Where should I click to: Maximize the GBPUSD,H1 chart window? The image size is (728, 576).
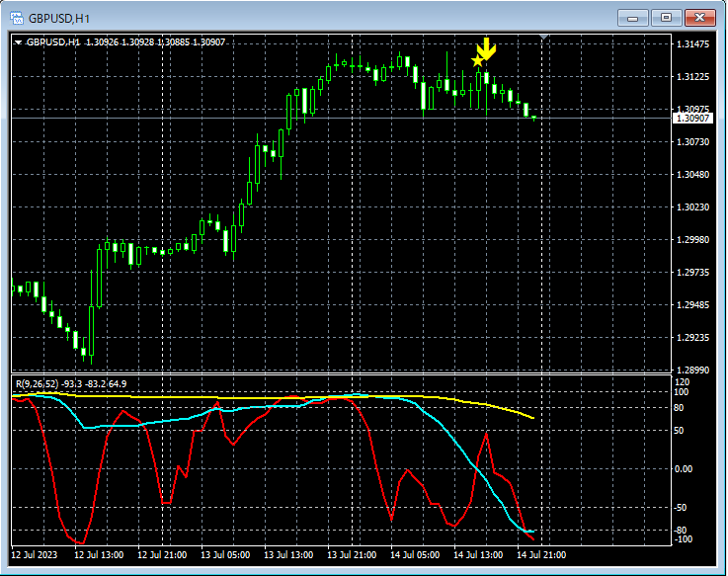click(x=666, y=18)
